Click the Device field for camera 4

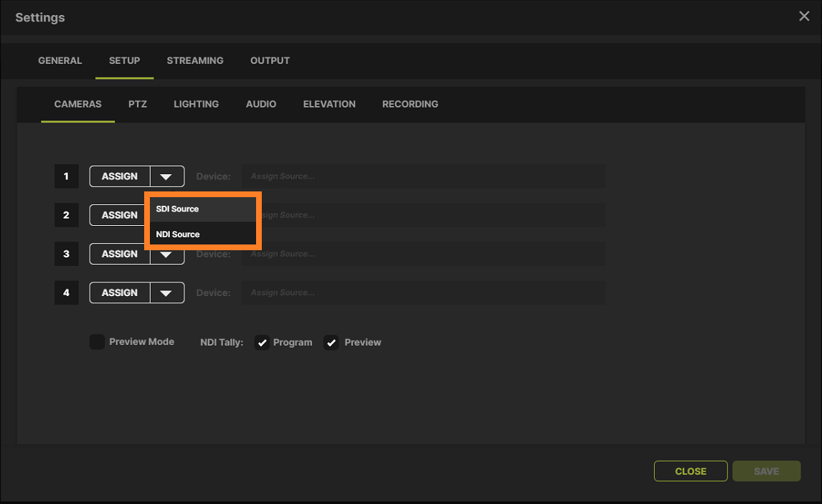pos(424,293)
